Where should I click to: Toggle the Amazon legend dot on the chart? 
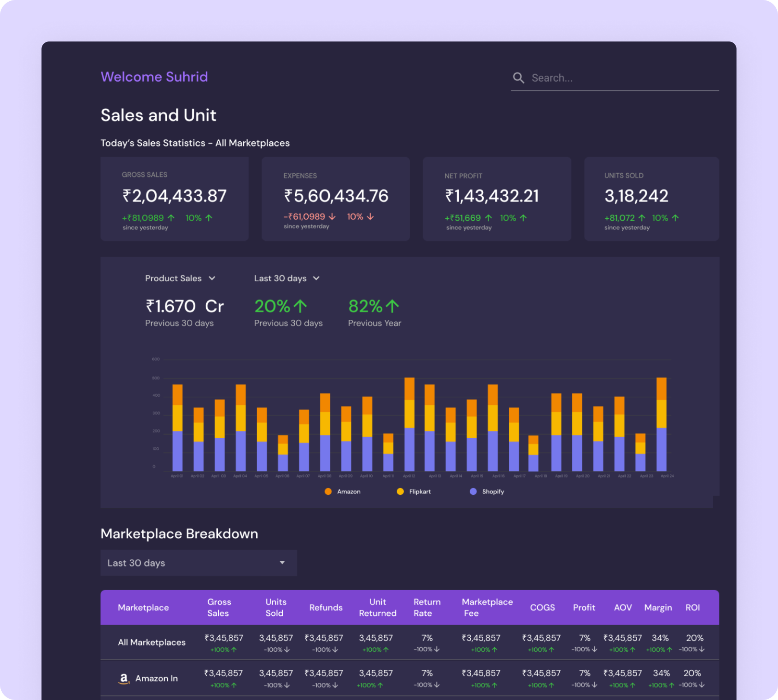tap(328, 491)
